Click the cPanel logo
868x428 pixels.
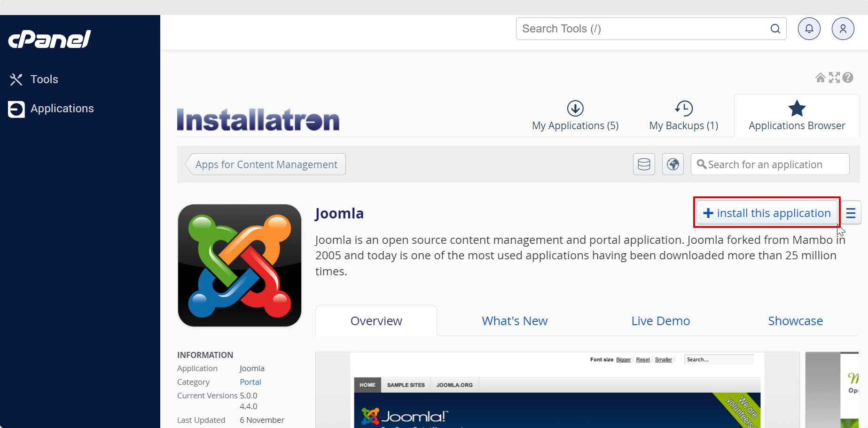coord(49,39)
